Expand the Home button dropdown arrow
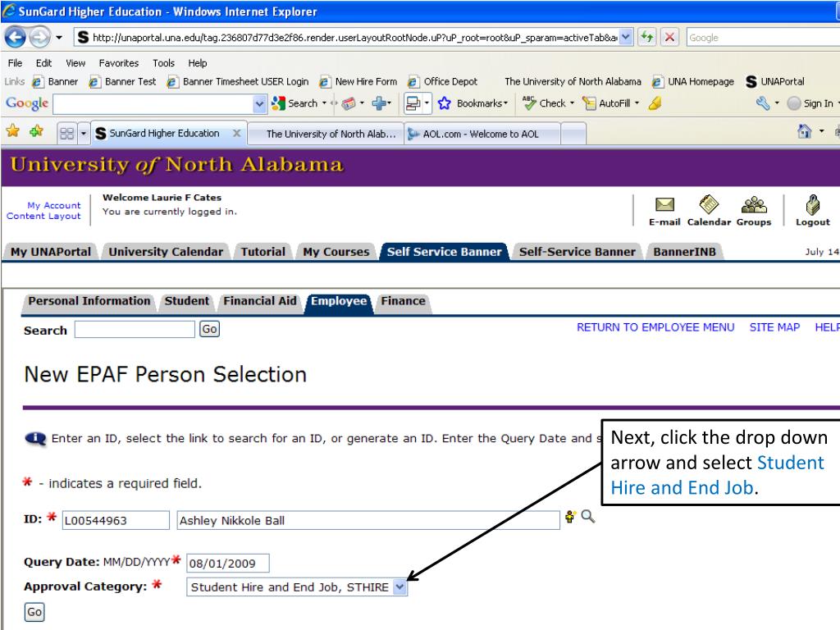Image resolution: width=840 pixels, height=630 pixels. (822, 131)
